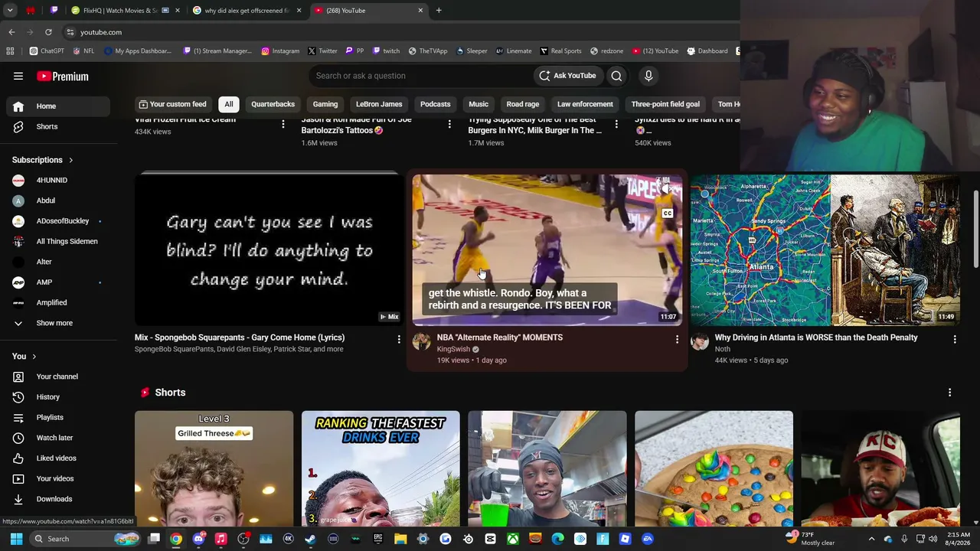
Task: Click the Ask YouTube button
Action: pos(567,76)
